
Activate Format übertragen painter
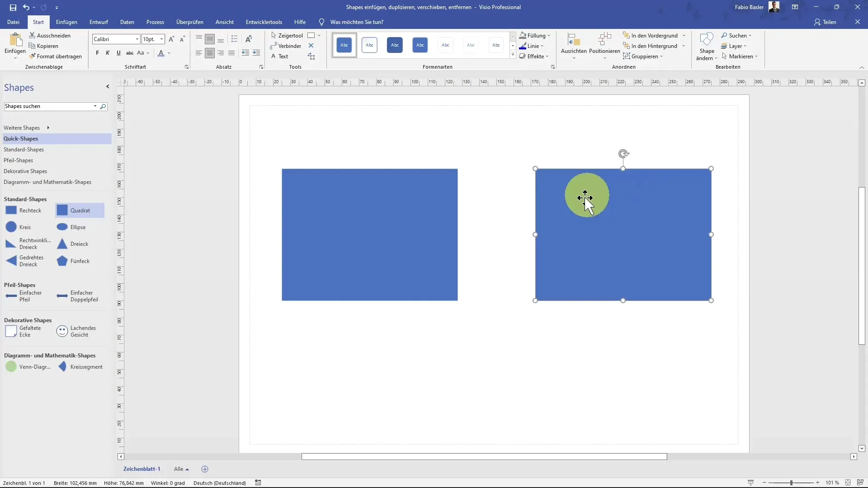point(55,56)
